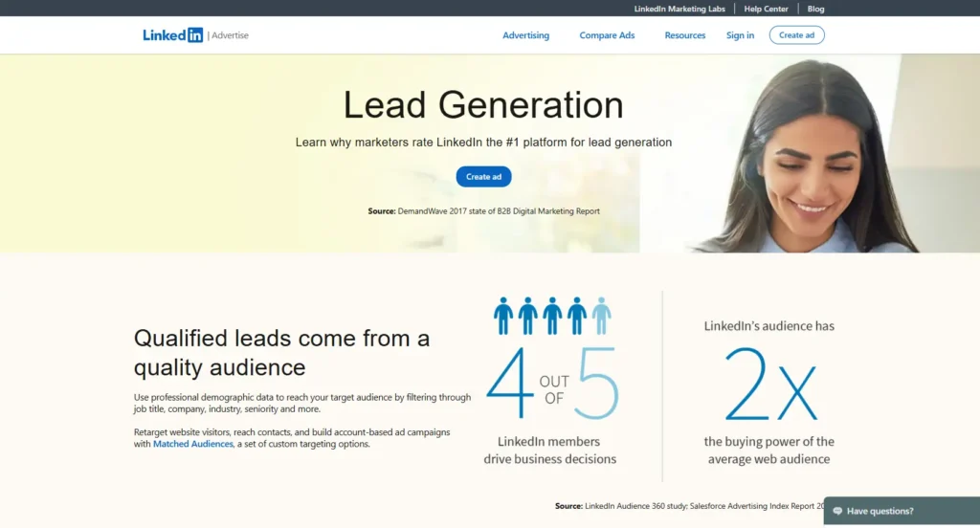Open LinkedIn Marketing Labs link

(679, 9)
